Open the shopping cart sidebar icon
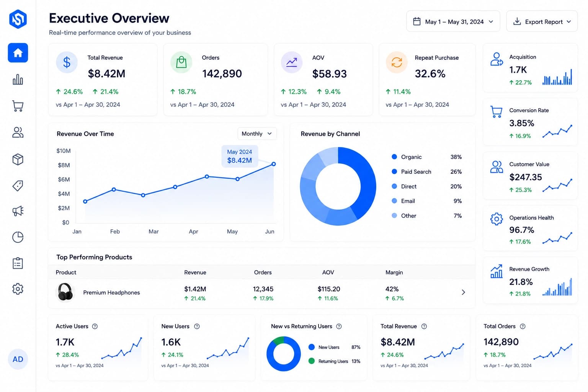Screen dimensions: 588x392 [x=18, y=106]
